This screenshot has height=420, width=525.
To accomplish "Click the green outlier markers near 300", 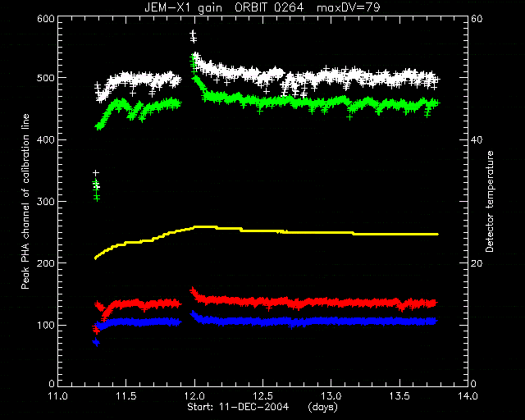I will coord(96,190).
